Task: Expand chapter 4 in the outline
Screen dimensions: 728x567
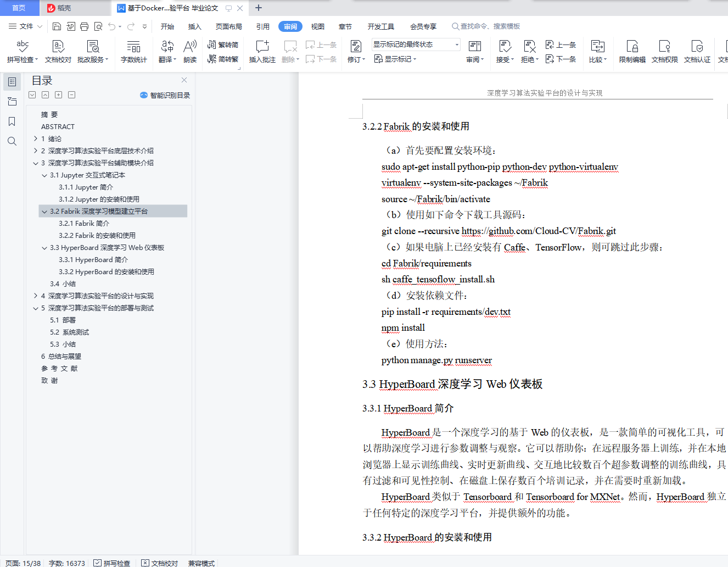Action: 36,296
